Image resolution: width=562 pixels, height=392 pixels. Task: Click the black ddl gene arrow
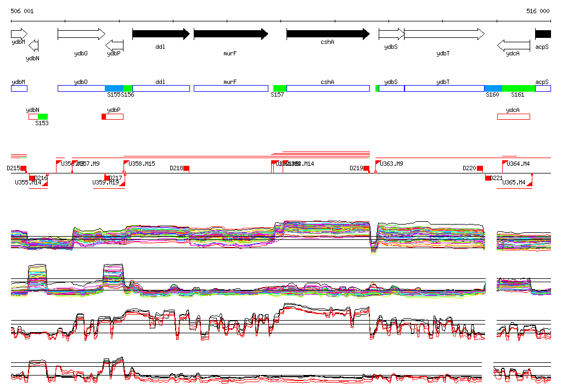(161, 34)
